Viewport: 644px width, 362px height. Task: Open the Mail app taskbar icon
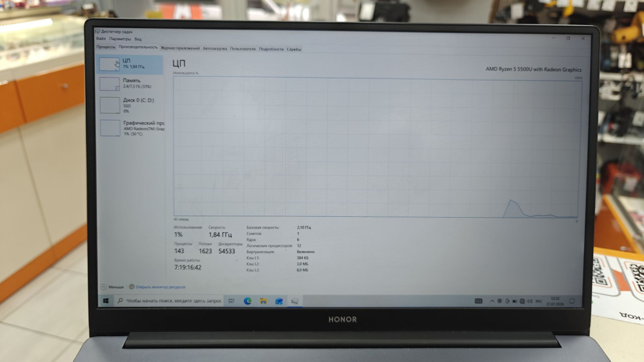[x=279, y=301]
